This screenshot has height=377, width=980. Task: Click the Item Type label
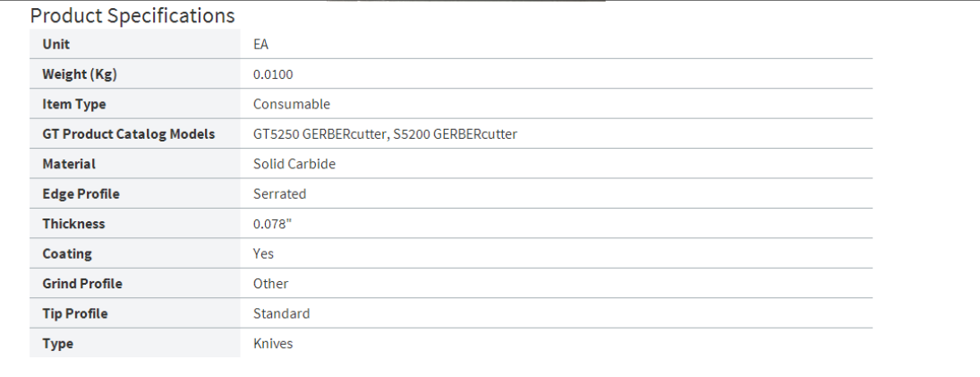(x=73, y=104)
